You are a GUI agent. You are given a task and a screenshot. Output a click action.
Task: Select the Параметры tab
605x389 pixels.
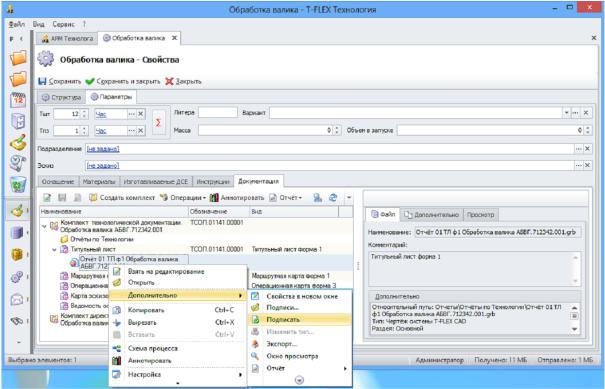click(111, 97)
